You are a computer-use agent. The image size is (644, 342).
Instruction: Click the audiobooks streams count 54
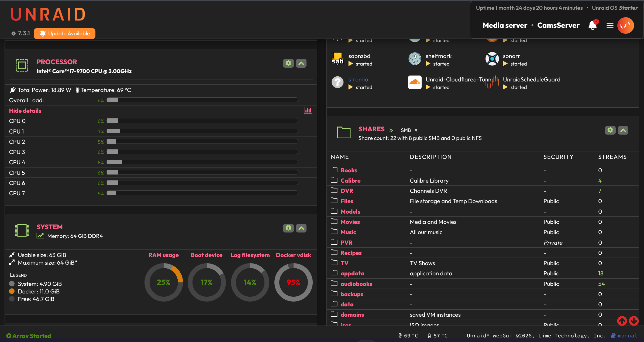pyautogui.click(x=601, y=284)
